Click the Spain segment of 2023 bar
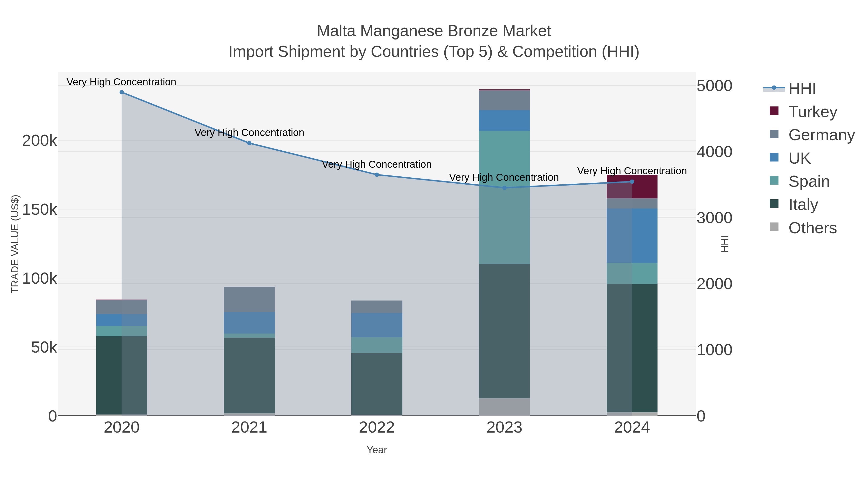This screenshot has width=868, height=488. [504, 197]
